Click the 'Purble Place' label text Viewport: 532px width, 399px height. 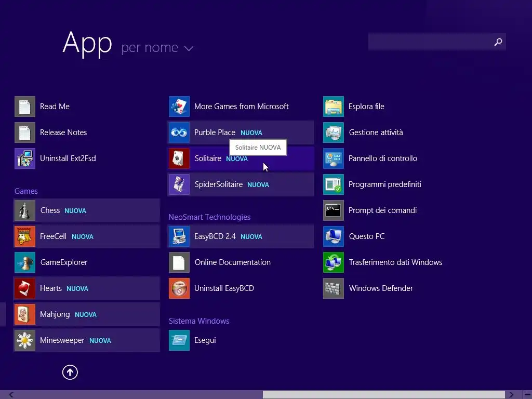coord(215,132)
